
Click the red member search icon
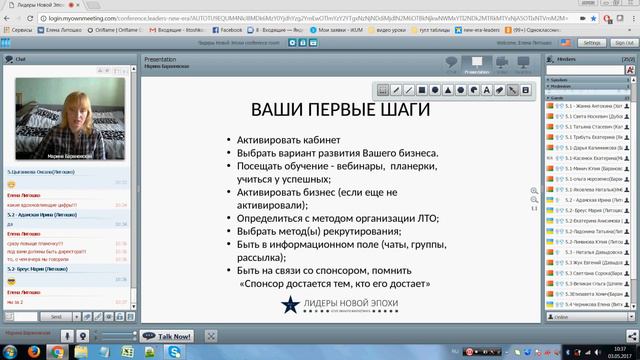coord(630,70)
